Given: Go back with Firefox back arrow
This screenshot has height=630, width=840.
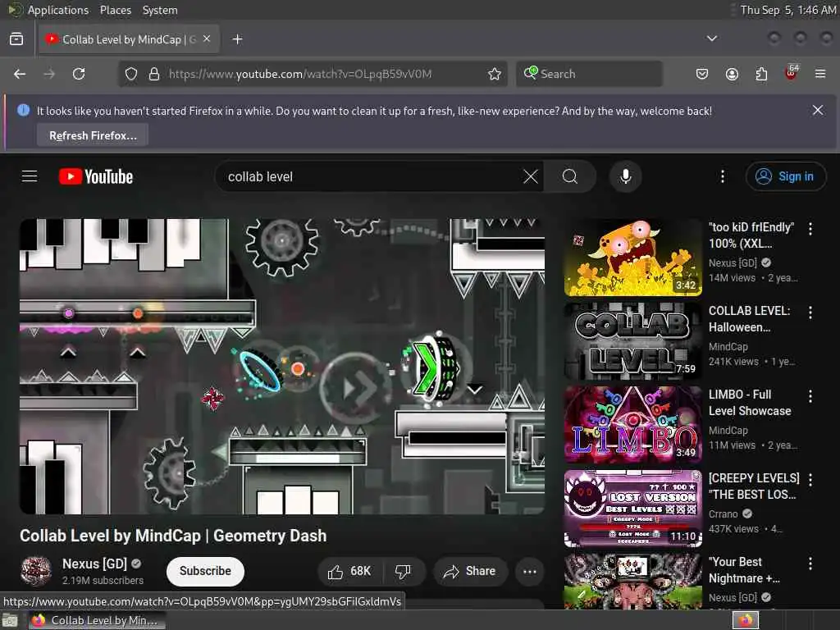Looking at the screenshot, I should (x=20, y=74).
